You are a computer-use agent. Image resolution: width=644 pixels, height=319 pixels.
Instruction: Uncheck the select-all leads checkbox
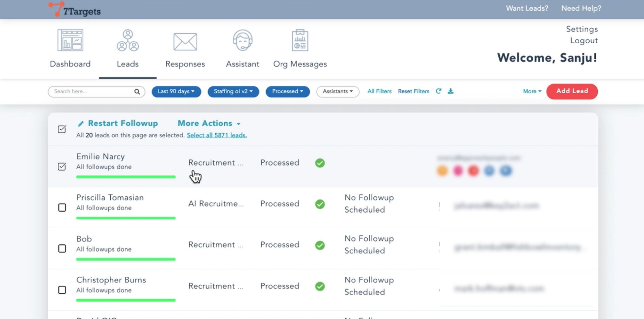[62, 129]
